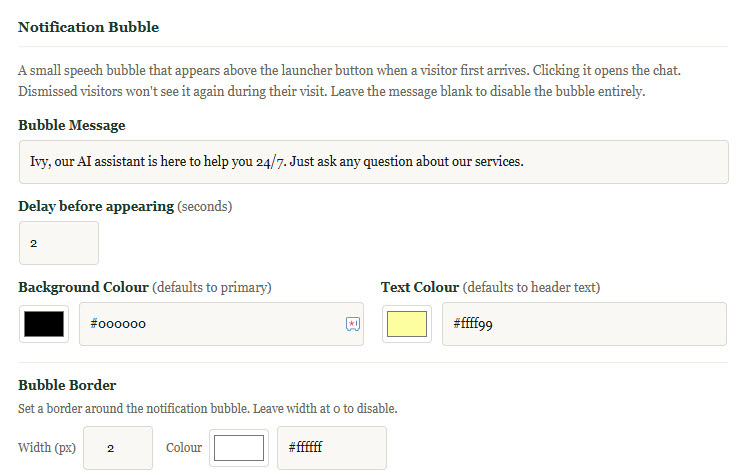The width and height of the screenshot is (749, 475).
Task: Click the Bubble Border heading
Action: (x=67, y=385)
